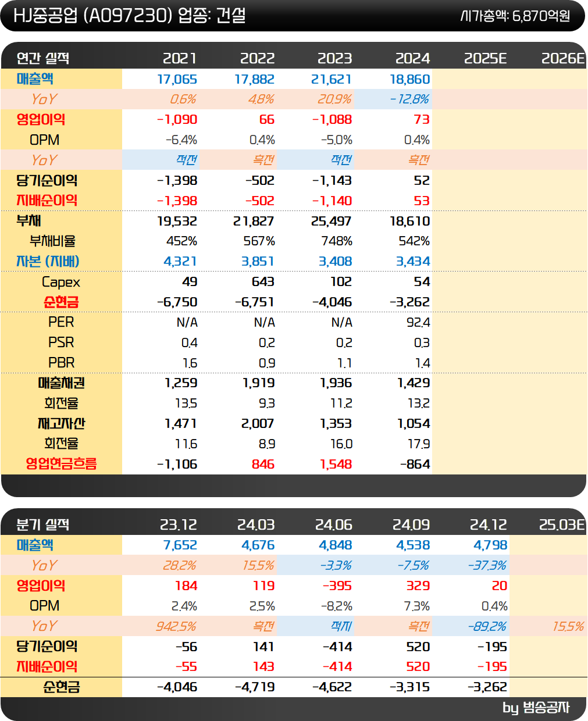Select the 2024 자본 (지배) value 3,434
Image resolution: width=588 pixels, height=721 pixels.
pyautogui.click(x=413, y=262)
